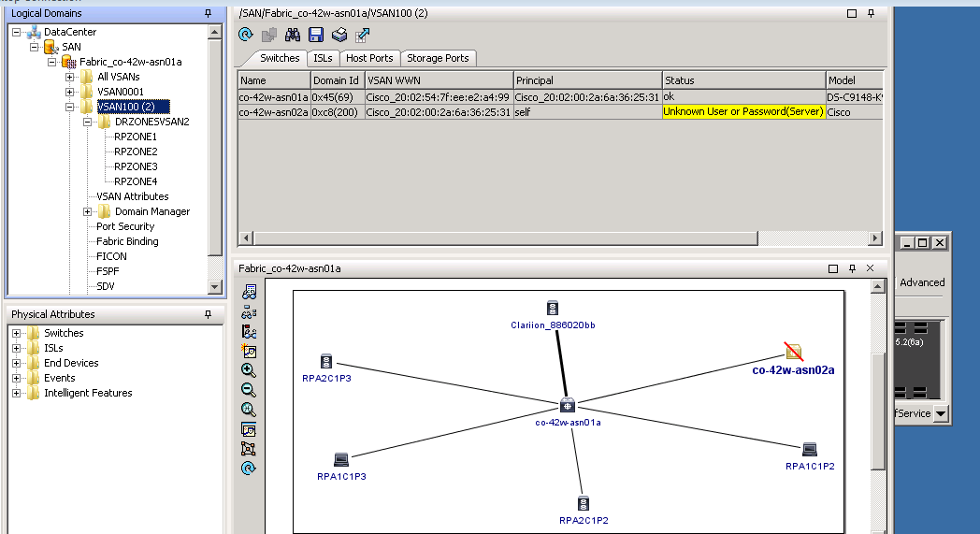This screenshot has width=980, height=534.
Task: Open VSAN Attributes in the tree
Action: 133,197
